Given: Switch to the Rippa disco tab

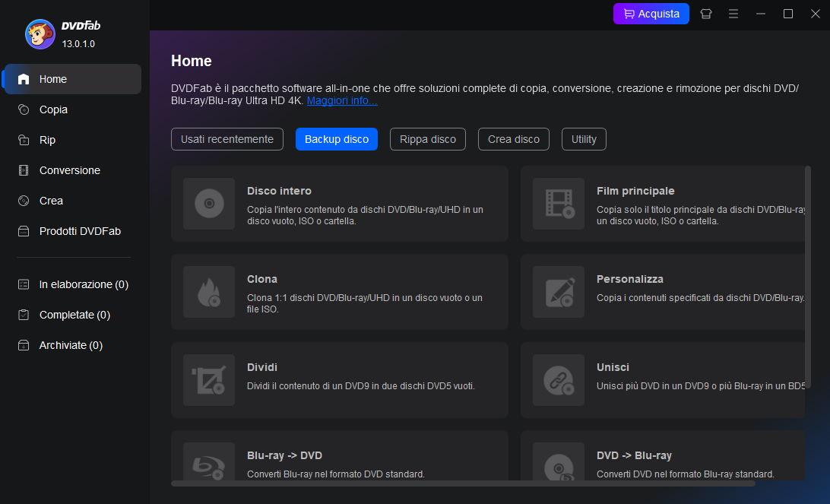Looking at the screenshot, I should (x=428, y=139).
